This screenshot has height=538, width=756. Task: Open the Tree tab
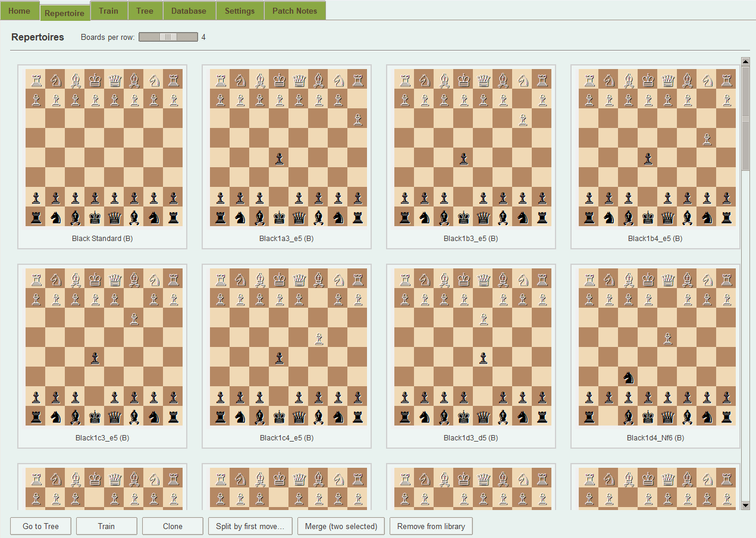(145, 11)
